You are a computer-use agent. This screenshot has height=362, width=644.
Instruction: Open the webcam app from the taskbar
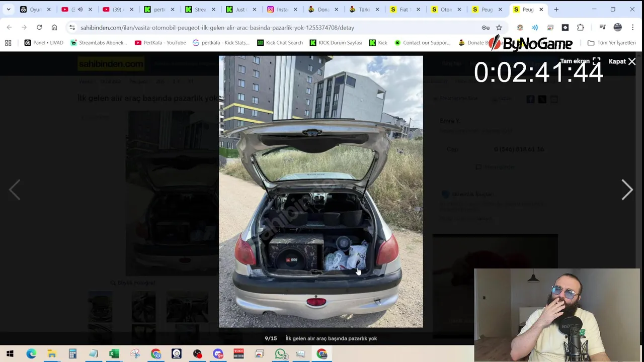point(177,354)
